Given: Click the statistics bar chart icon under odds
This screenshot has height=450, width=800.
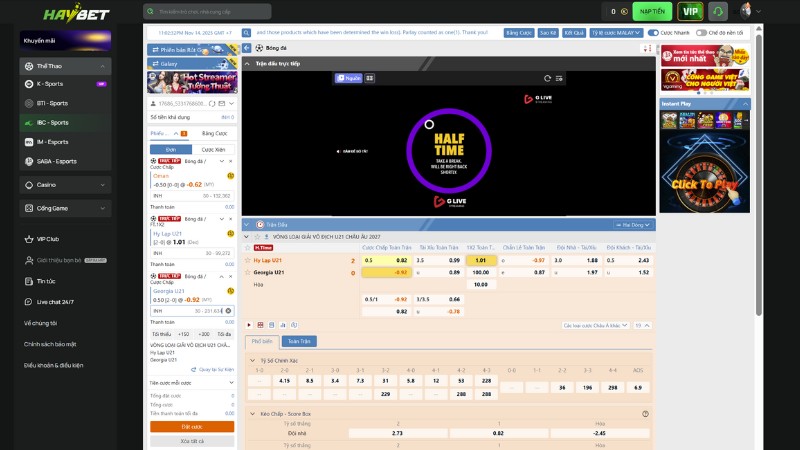Looking at the screenshot, I should (x=283, y=325).
